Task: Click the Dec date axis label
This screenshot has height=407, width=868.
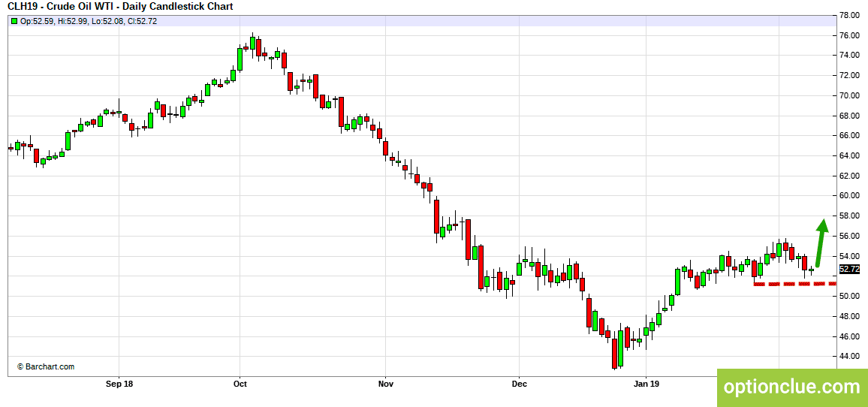Action: pos(519,383)
